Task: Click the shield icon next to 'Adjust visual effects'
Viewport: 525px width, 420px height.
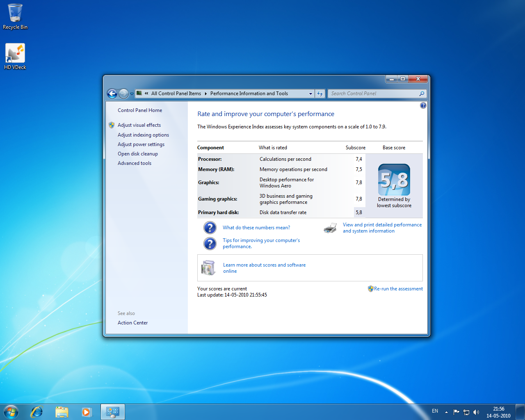Action: (112, 125)
